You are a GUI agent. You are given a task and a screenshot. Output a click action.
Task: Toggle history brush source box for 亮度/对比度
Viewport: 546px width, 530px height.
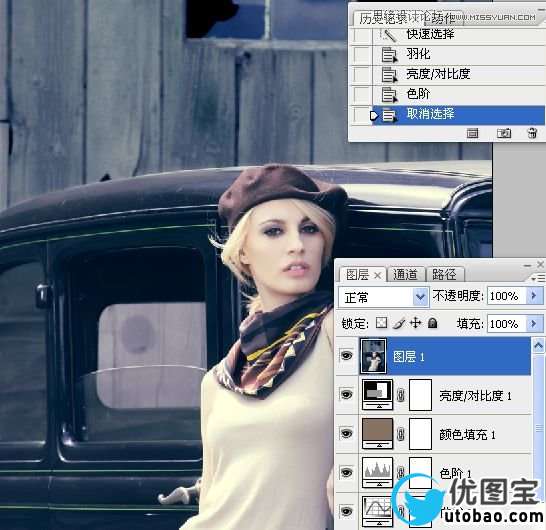coord(361,74)
